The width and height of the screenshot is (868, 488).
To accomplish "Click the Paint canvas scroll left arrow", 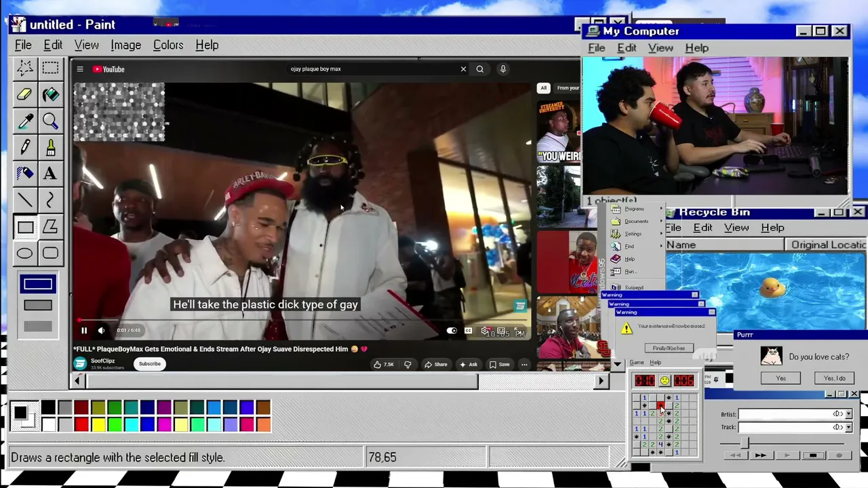I will (77, 382).
